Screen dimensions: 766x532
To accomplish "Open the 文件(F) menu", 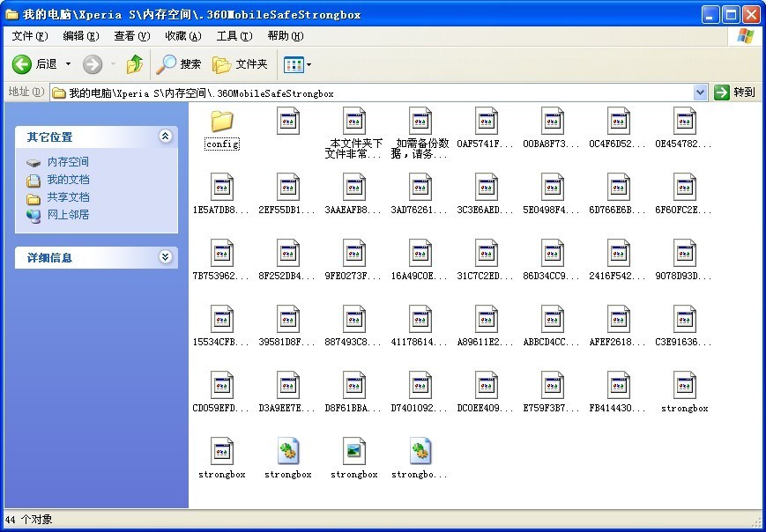I will [x=30, y=35].
